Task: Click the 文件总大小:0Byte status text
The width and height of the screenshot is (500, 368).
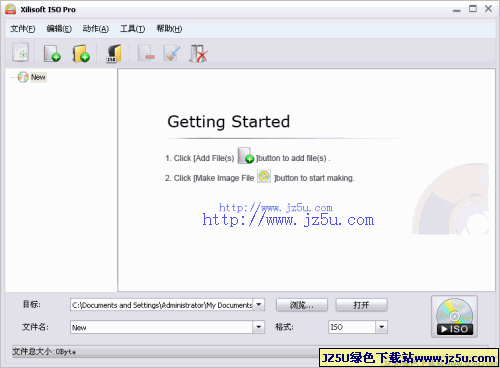Action: 44,351
